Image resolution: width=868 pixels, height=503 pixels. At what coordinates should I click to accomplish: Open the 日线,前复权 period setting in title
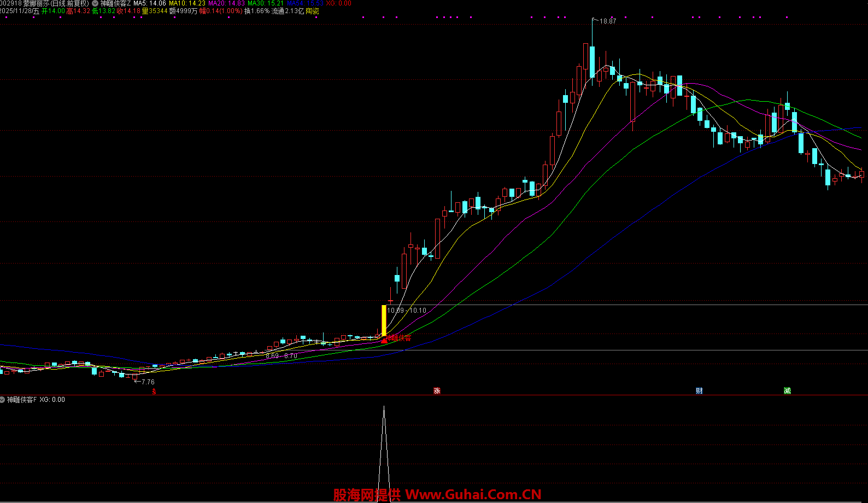tap(69, 3)
